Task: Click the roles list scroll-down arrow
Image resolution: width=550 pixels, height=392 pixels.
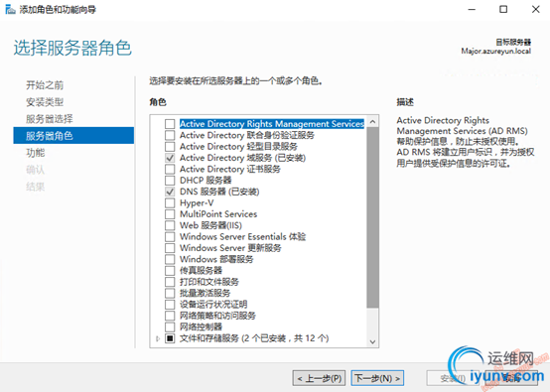Action: [372, 341]
